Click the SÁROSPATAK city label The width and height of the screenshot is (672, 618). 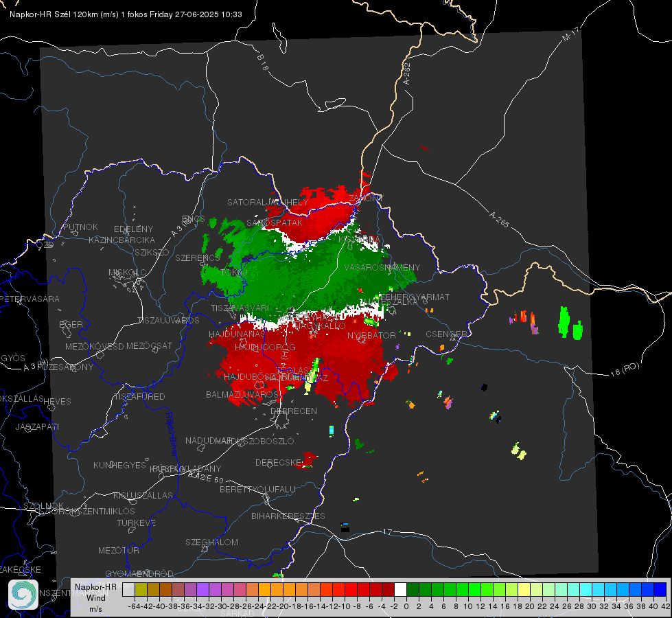275,222
